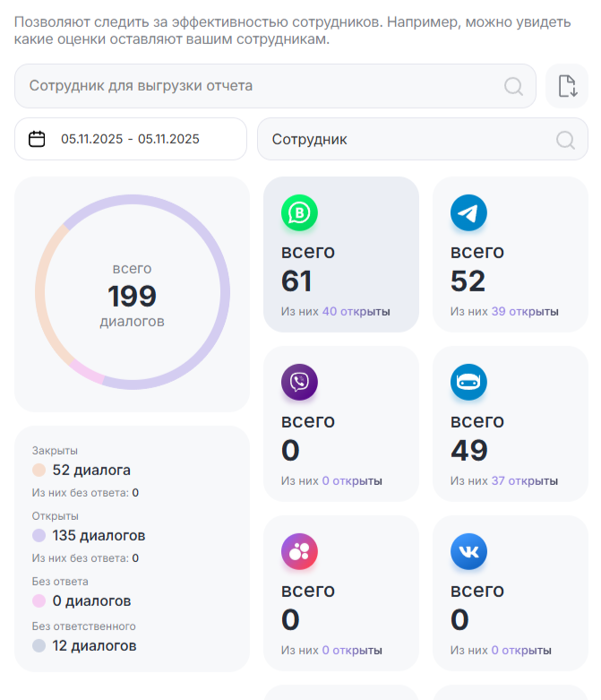Click the calendar icon in date field
601x700 pixels.
(x=37, y=139)
